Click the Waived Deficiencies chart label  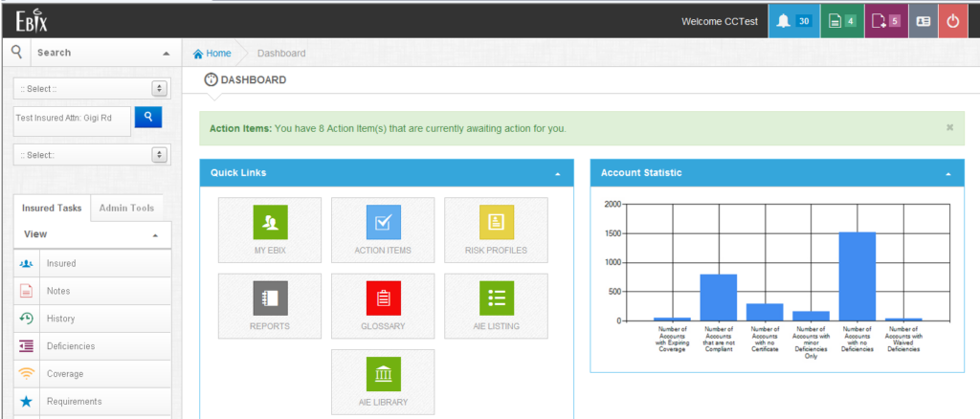coord(903,339)
